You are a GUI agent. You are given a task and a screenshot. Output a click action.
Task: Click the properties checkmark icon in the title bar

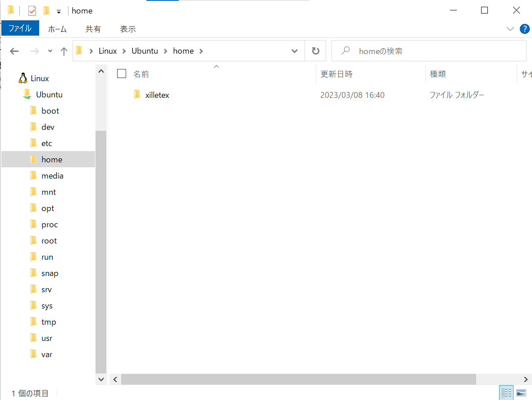click(32, 11)
